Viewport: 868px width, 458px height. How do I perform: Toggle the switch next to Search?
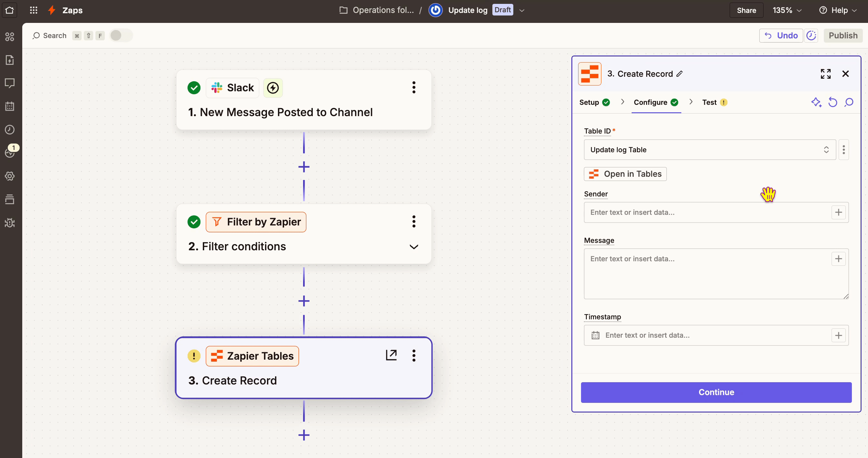[121, 35]
